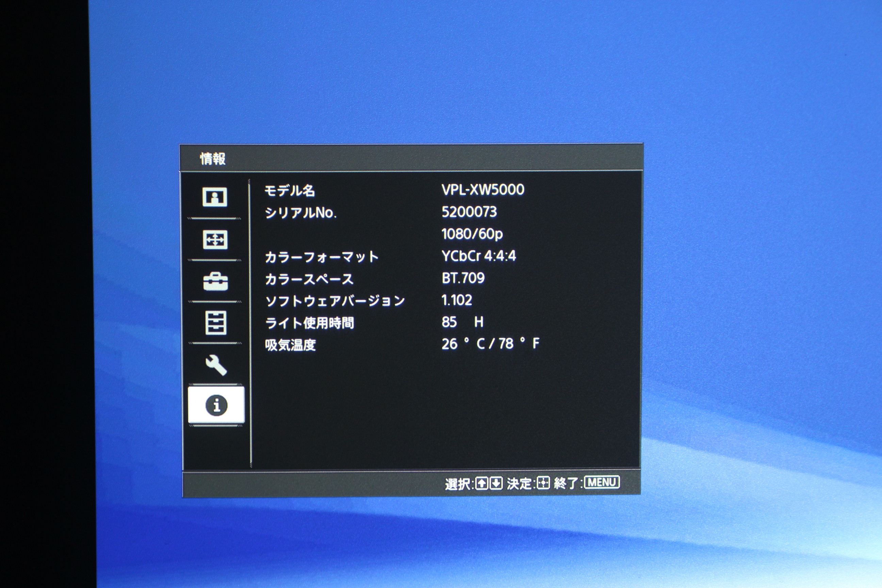The image size is (882, 588).
Task: Click the VPL-XW5000 model value
Action: coord(483,190)
